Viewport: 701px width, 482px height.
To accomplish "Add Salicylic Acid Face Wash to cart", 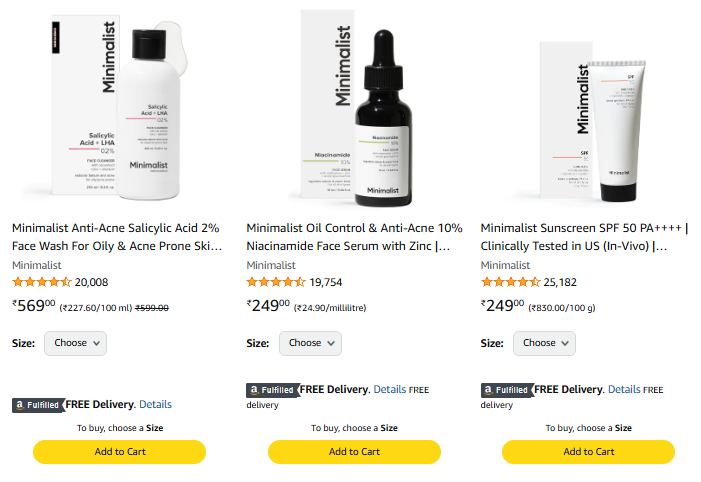I will click(119, 452).
